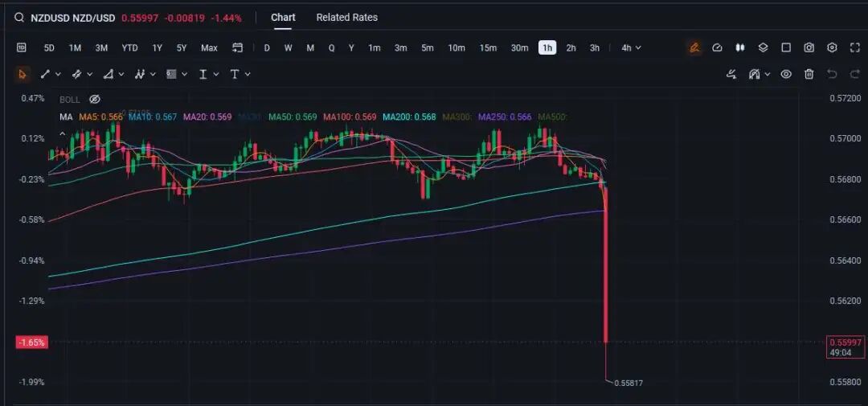The height and width of the screenshot is (406, 868).
Task: Select the 1h interval
Action: pyautogui.click(x=547, y=47)
